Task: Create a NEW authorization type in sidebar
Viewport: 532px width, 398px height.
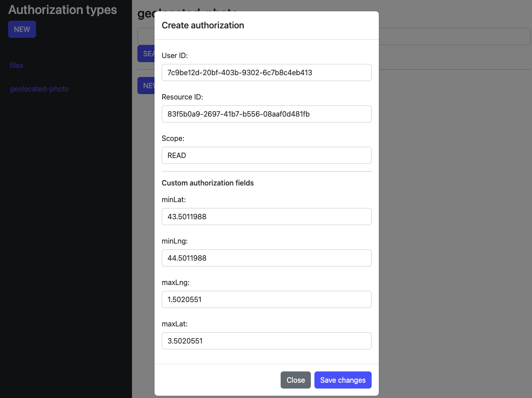Action: coord(22,30)
